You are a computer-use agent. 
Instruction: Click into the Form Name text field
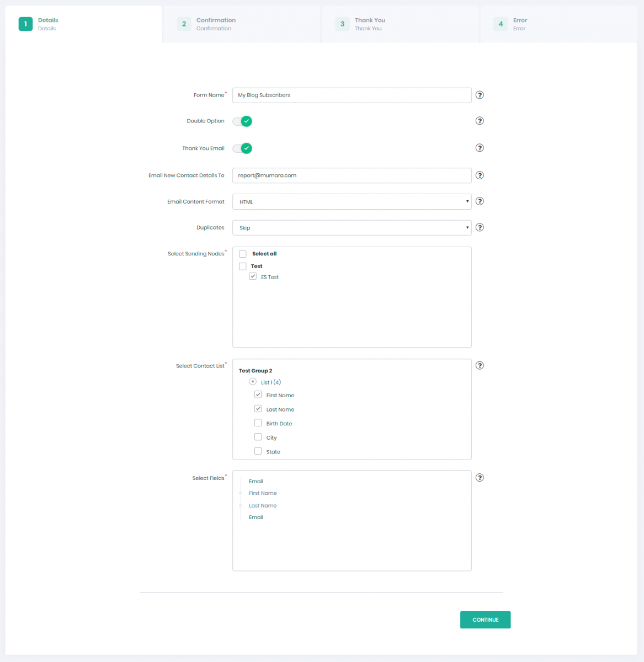coord(352,95)
